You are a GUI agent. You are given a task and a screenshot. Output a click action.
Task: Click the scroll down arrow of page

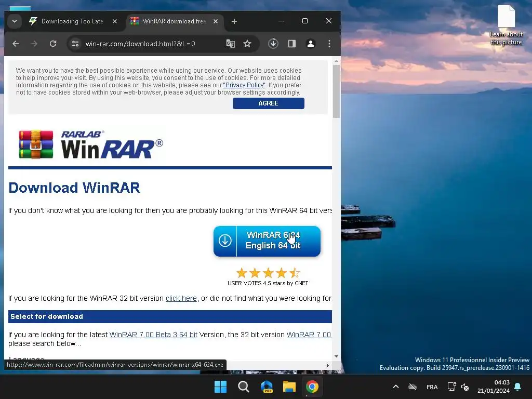(336, 356)
